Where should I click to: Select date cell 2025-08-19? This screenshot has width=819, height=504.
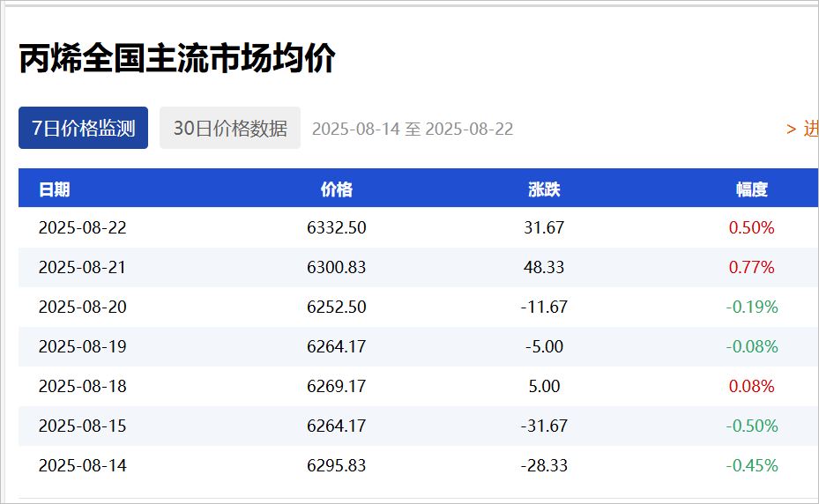point(83,347)
